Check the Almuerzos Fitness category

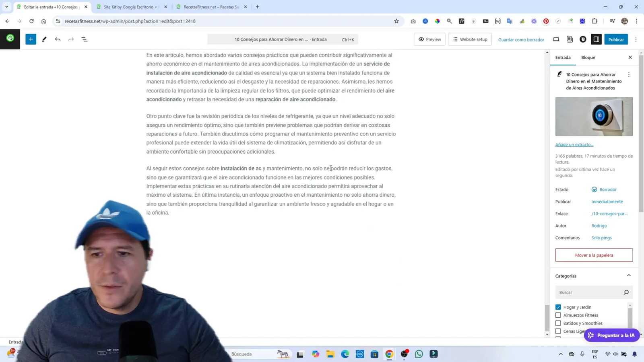click(x=558, y=315)
